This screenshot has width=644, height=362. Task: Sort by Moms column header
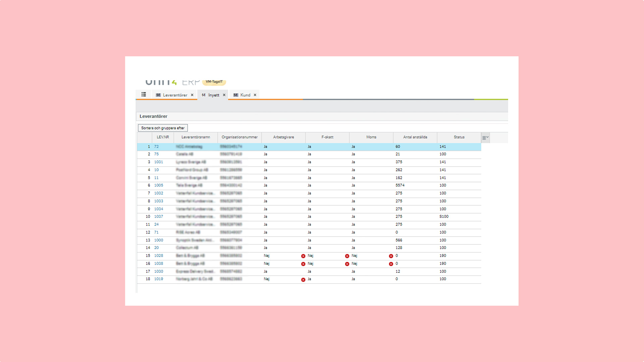[x=371, y=137]
